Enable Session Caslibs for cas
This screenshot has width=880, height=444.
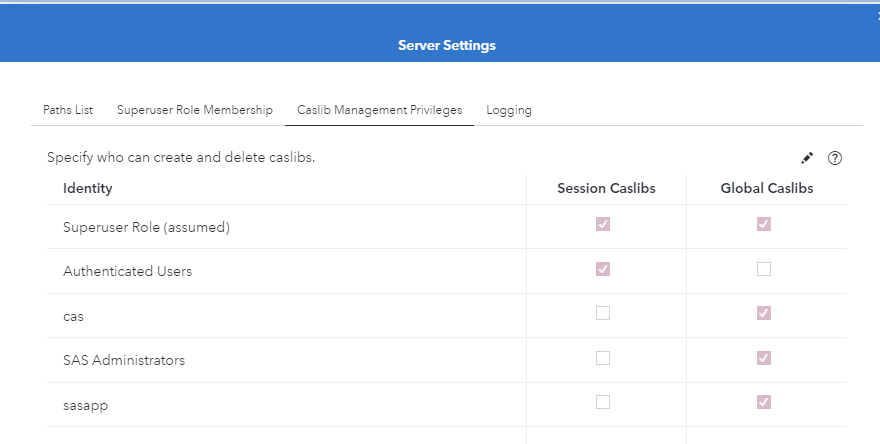click(603, 313)
